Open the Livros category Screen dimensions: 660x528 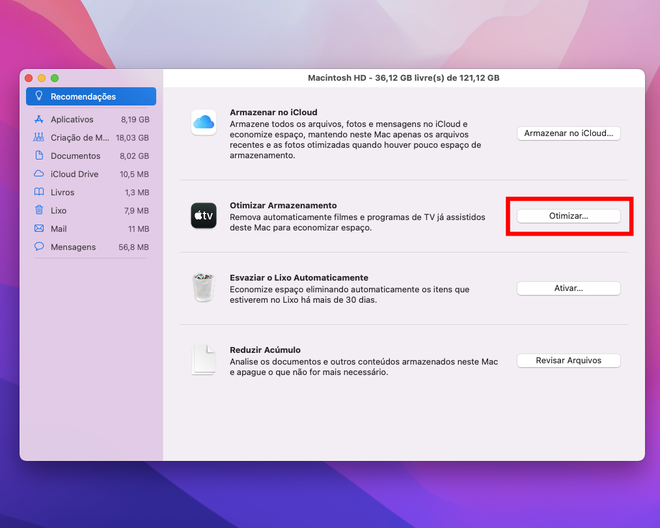pos(91,192)
